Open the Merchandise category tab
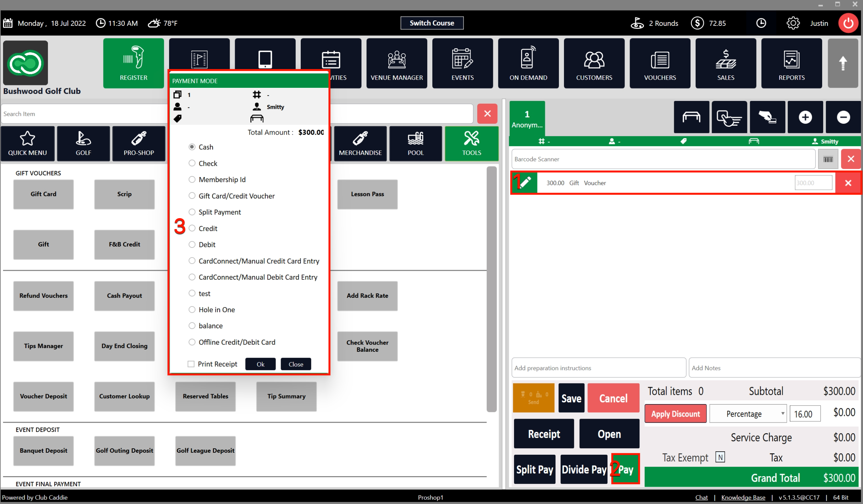This screenshot has width=863, height=504. [x=360, y=144]
